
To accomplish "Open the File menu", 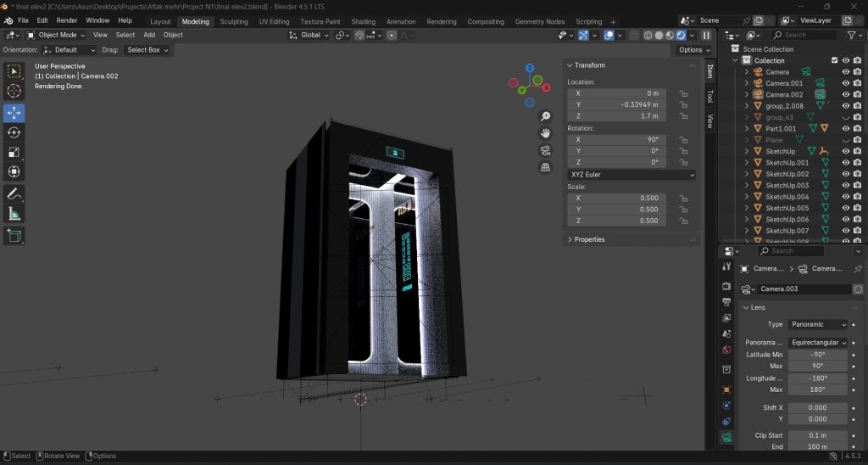I will click(23, 20).
